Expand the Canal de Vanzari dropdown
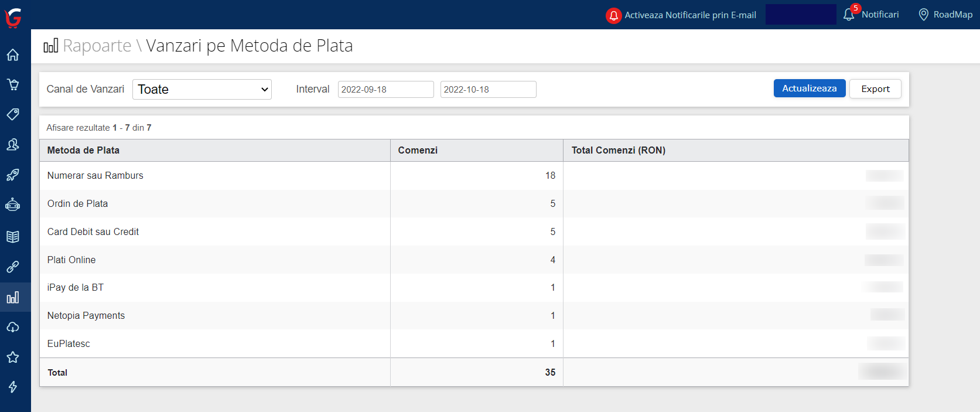 [202, 90]
